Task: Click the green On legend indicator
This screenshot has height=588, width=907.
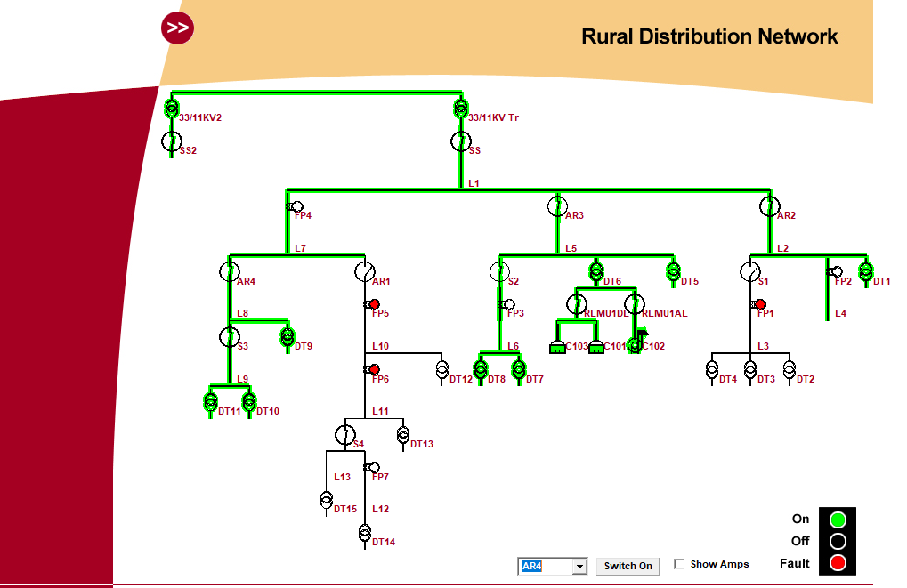Action: pyautogui.click(x=838, y=520)
